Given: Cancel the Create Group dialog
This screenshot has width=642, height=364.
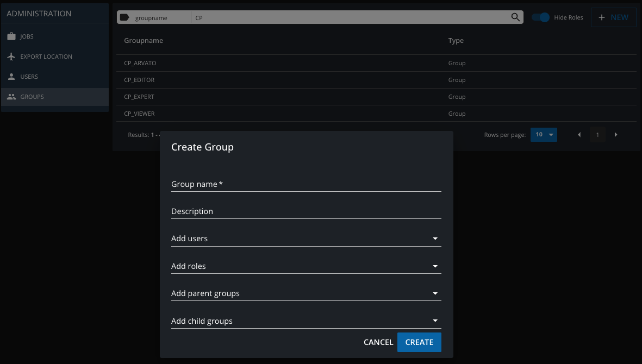Looking at the screenshot, I should pos(378,342).
